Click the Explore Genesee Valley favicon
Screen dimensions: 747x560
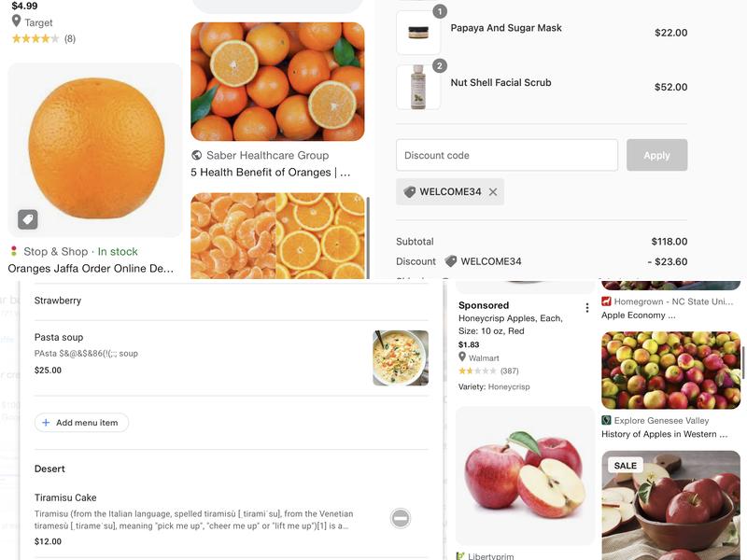(x=606, y=421)
